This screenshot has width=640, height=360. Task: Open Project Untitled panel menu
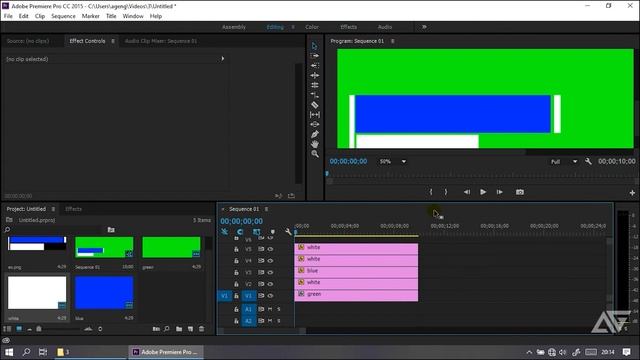click(x=53, y=209)
